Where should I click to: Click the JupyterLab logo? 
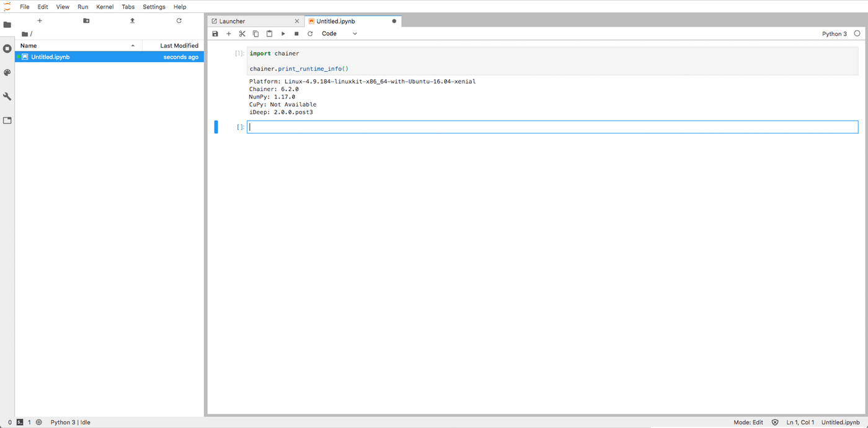(7, 7)
